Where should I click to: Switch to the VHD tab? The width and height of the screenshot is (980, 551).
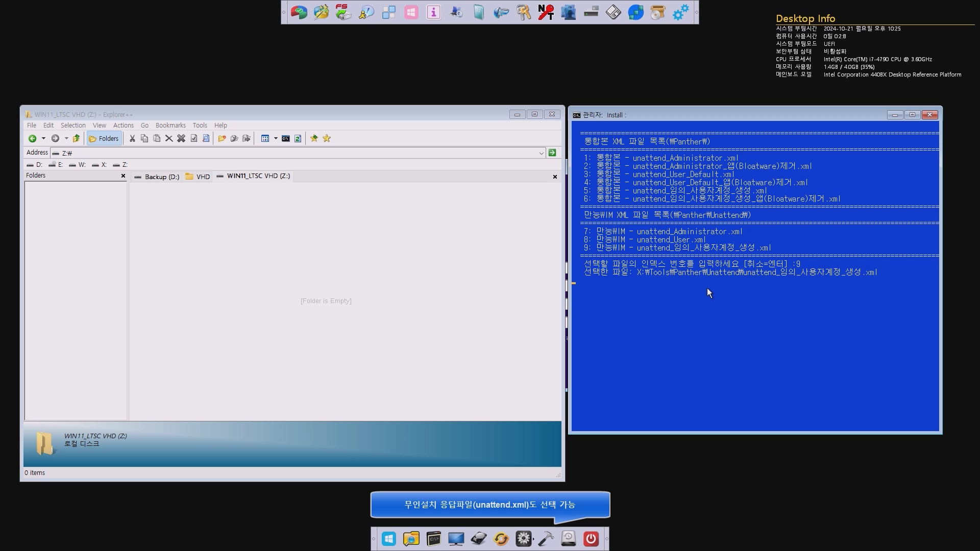tap(198, 177)
